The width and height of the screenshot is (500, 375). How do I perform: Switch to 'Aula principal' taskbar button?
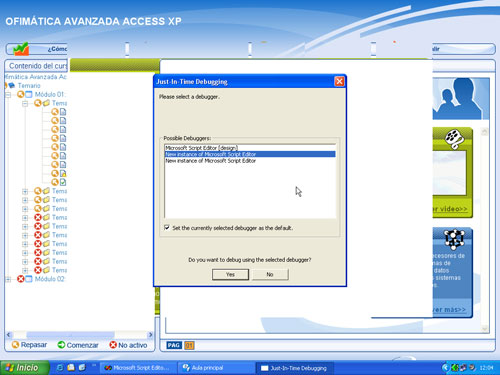217,368
